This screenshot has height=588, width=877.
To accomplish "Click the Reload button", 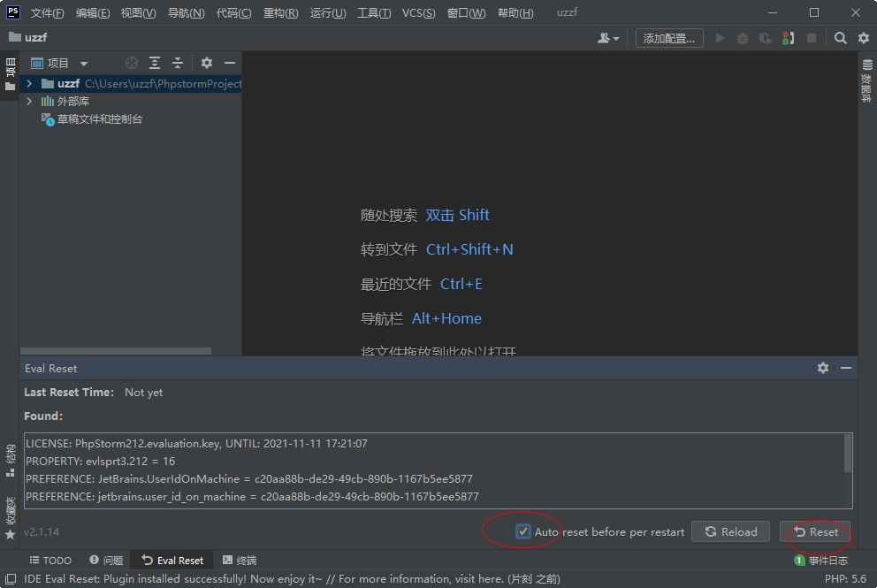I will coord(730,531).
